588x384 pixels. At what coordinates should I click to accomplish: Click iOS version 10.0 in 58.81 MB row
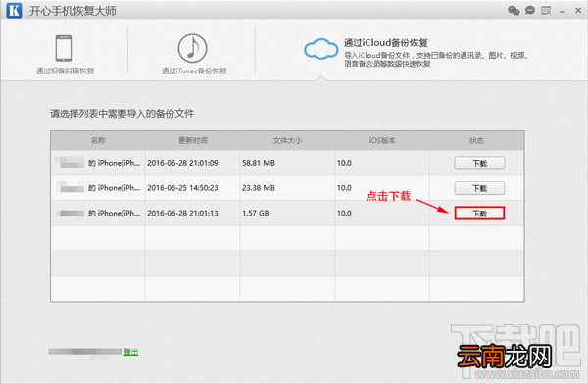[x=344, y=163]
